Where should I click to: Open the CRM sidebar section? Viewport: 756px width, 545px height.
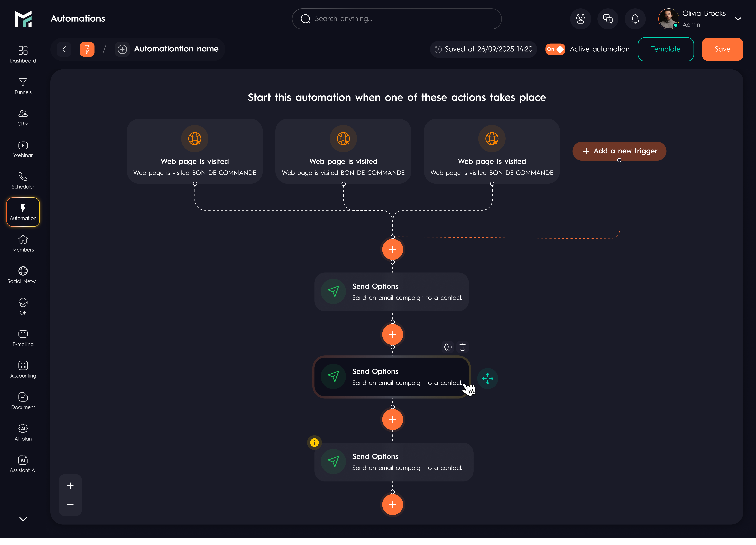click(x=23, y=118)
